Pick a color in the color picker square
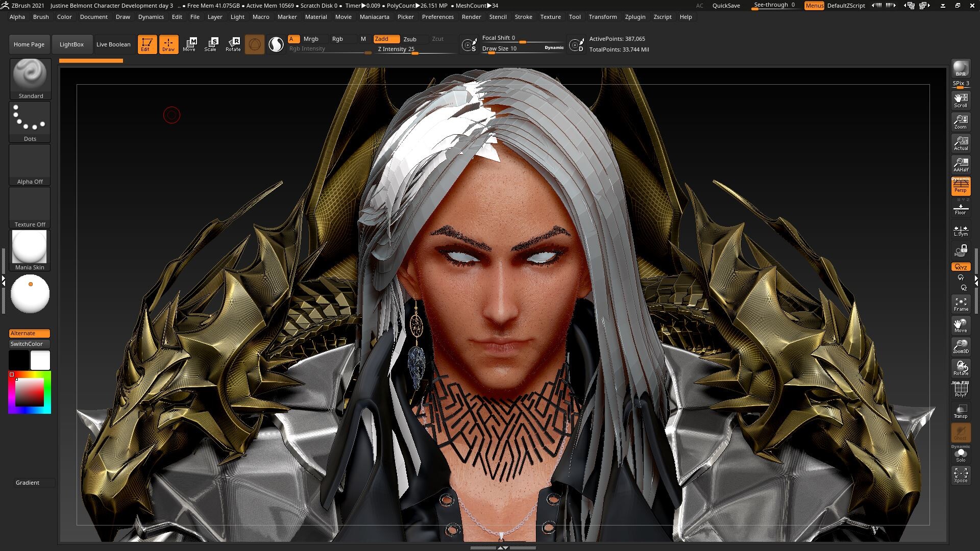Screen dimensions: 980x551 tap(29, 392)
